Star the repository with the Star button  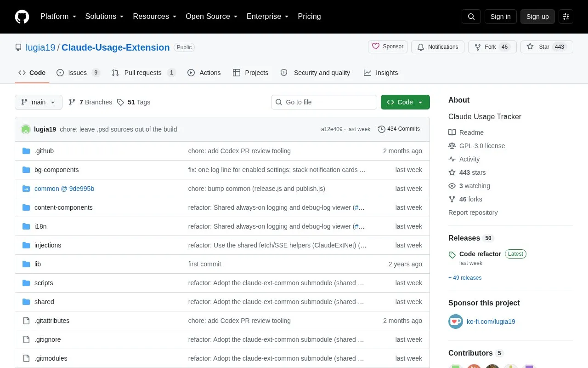point(547,47)
